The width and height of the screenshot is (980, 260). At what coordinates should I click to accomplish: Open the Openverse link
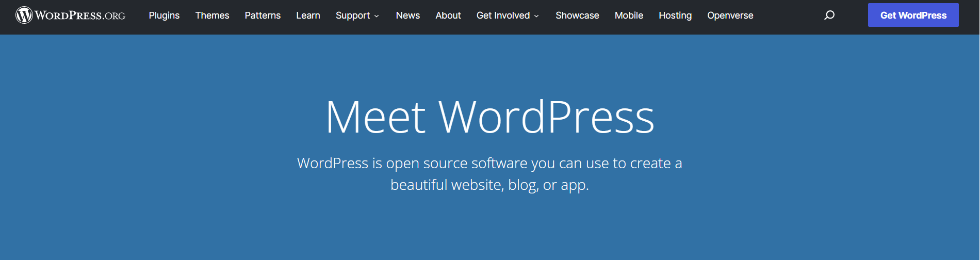(730, 15)
